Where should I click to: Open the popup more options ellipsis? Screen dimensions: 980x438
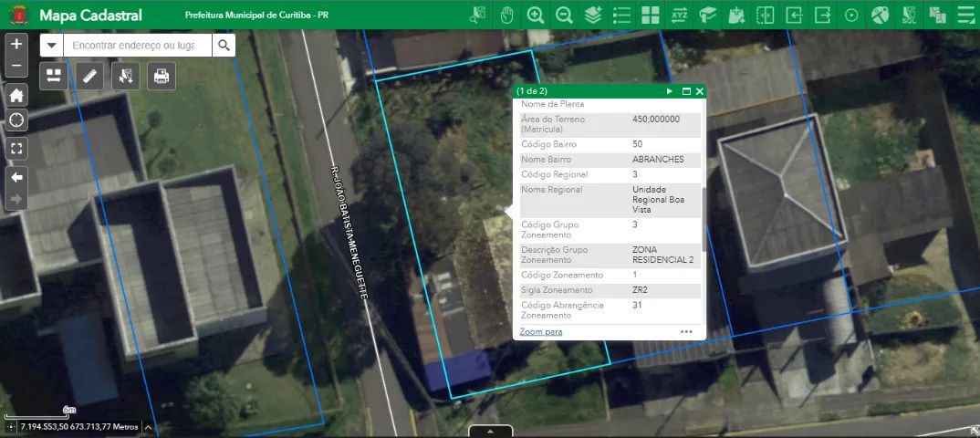click(x=686, y=331)
